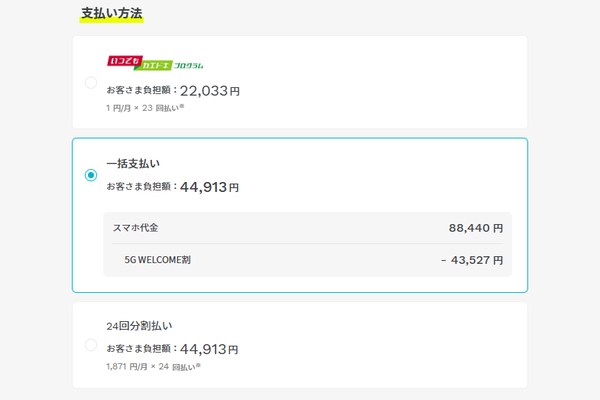This screenshot has width=600, height=400.
Task: Click the 1,871 円/月 × 24 回払い note
Action: 151,367
